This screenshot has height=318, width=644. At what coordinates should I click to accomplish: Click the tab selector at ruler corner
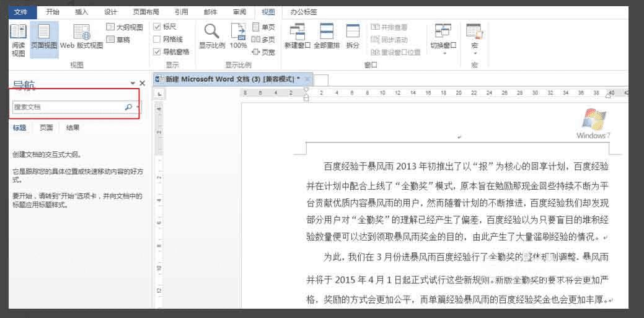coord(159,95)
